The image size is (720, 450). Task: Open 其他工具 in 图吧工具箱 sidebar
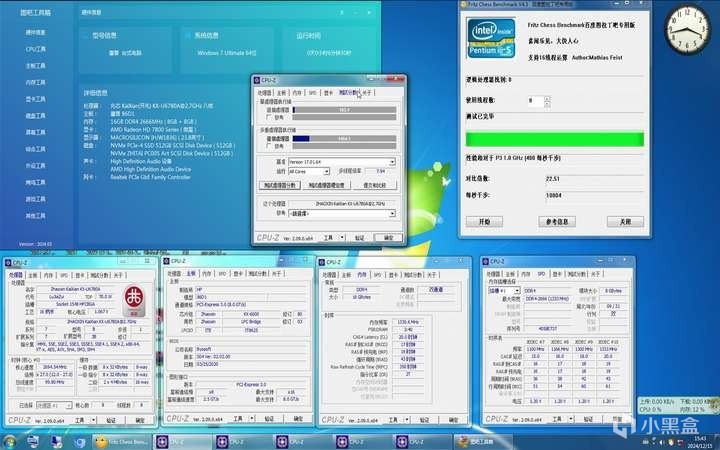pyautogui.click(x=35, y=216)
